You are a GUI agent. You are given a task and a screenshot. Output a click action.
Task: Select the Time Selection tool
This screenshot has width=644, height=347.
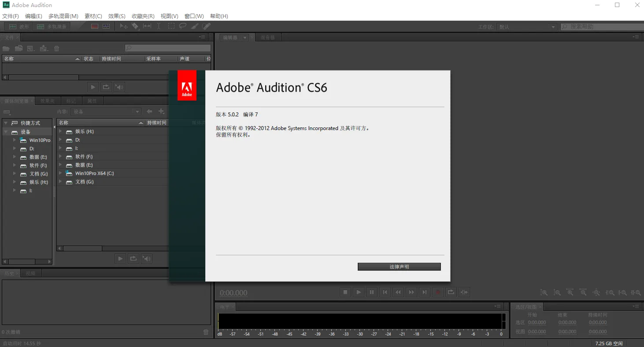(x=159, y=26)
